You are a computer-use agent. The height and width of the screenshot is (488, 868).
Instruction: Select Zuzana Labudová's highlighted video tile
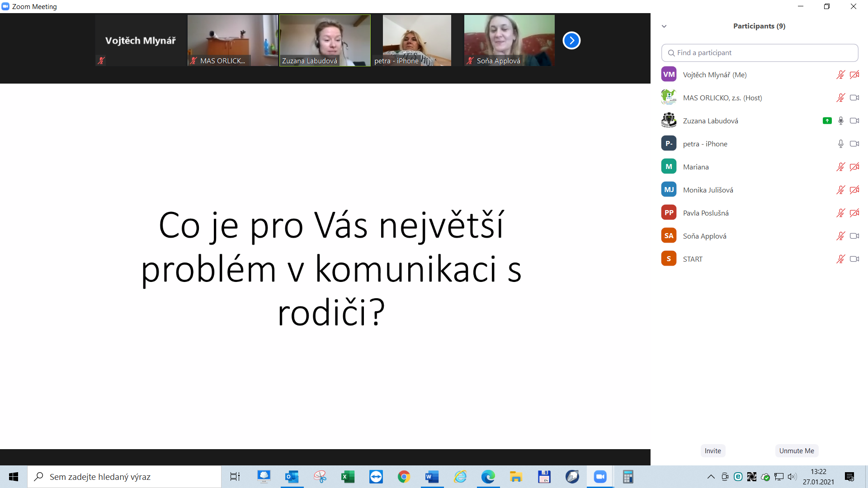click(x=324, y=40)
